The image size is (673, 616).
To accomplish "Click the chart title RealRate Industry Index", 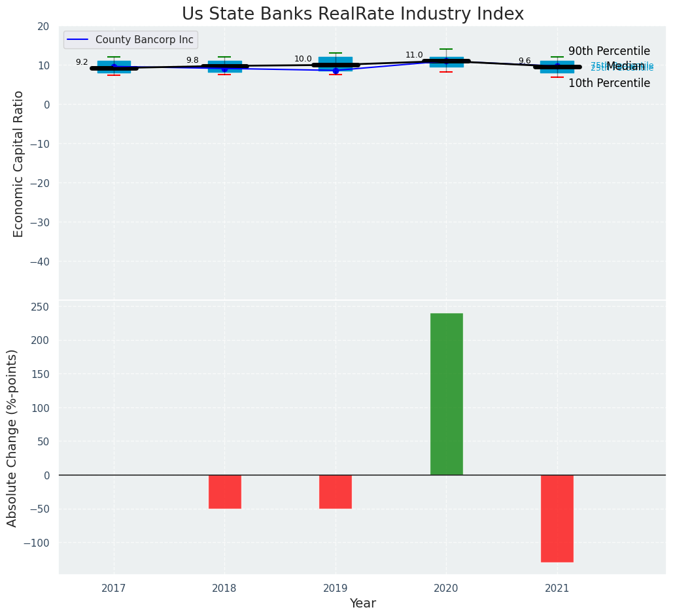I will pos(353,14).
